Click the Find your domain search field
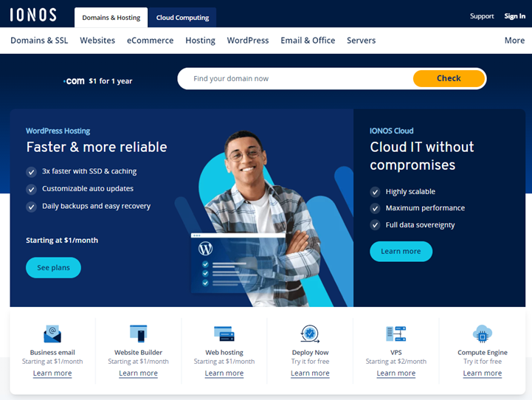This screenshot has width=532, height=400. coord(295,78)
